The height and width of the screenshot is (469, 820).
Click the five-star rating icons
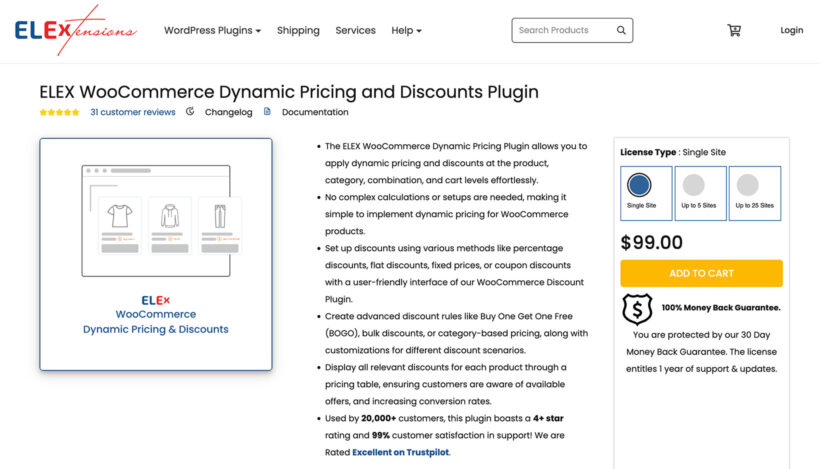[59, 112]
